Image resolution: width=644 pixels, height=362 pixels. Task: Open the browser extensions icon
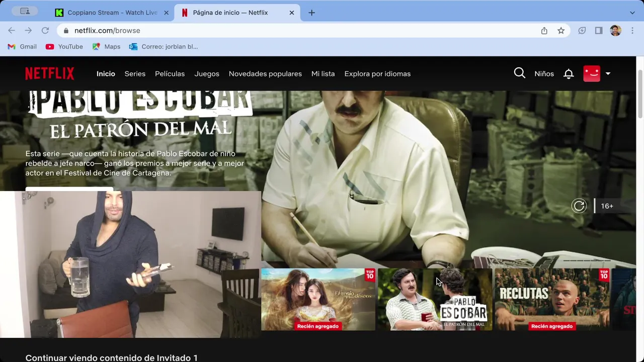pos(582,31)
